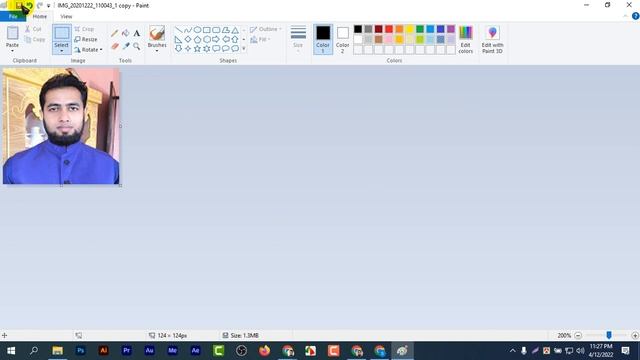
Task: Choose the Five-point star shape
Action: pos(197,49)
